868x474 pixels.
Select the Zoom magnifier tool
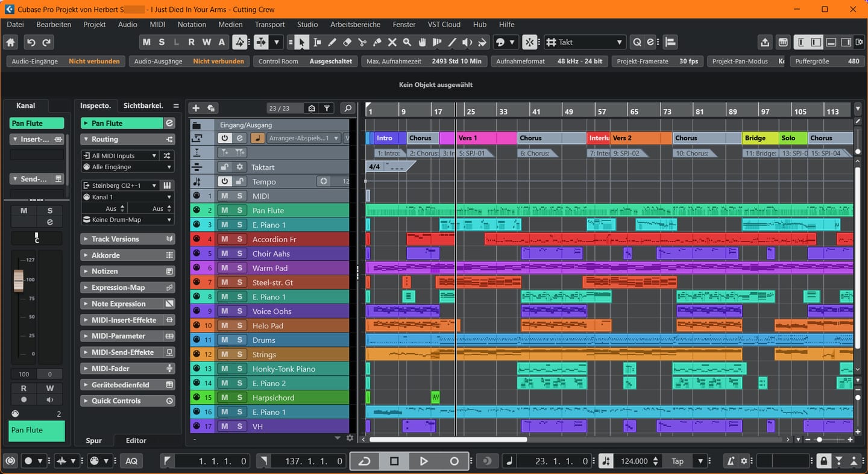407,42
